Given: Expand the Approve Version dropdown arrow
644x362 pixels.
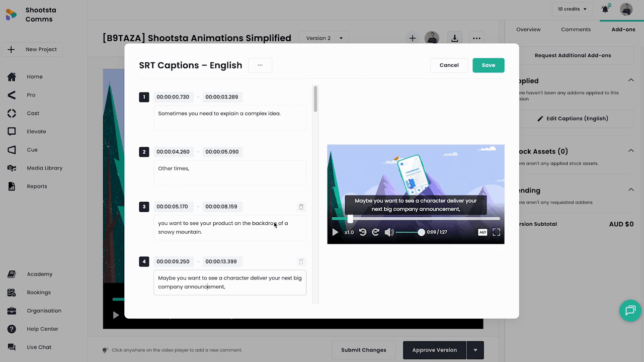Looking at the screenshot, I should click(475, 350).
